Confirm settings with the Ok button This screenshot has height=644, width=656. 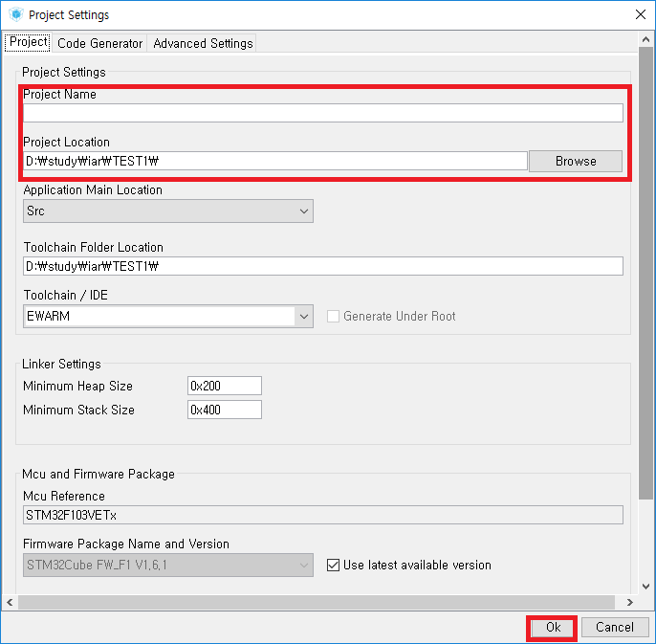553,627
